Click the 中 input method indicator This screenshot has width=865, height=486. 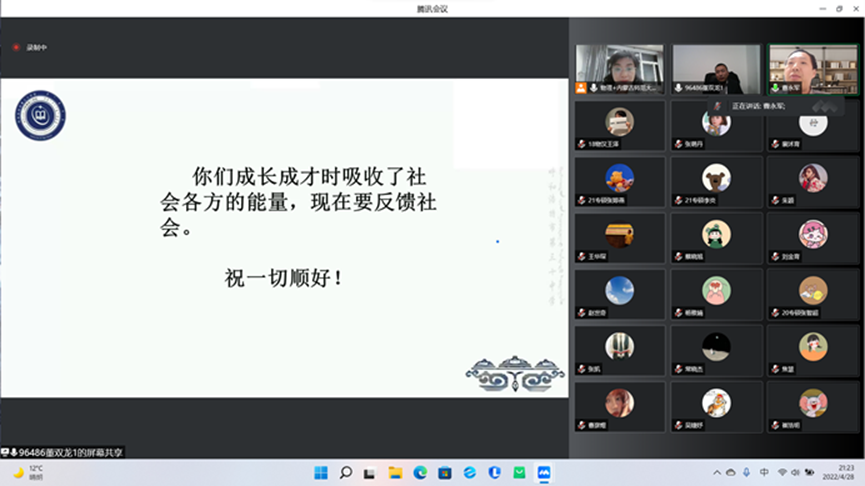tap(764, 472)
